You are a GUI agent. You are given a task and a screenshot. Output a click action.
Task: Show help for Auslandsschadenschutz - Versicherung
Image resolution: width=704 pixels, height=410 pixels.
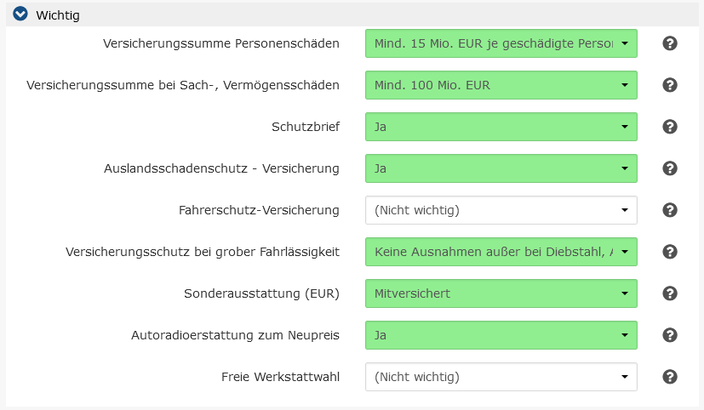670,169
